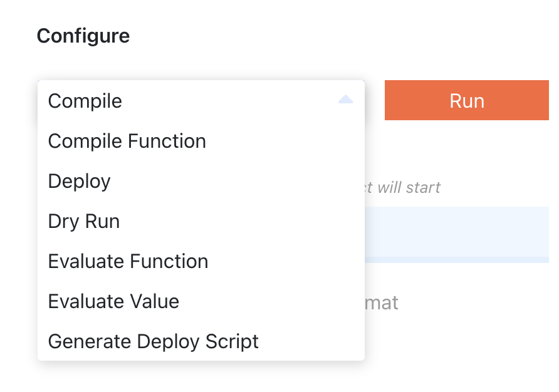Focus the highlighted blue text box
Viewport: 559px width, 392px height.
pos(457,232)
